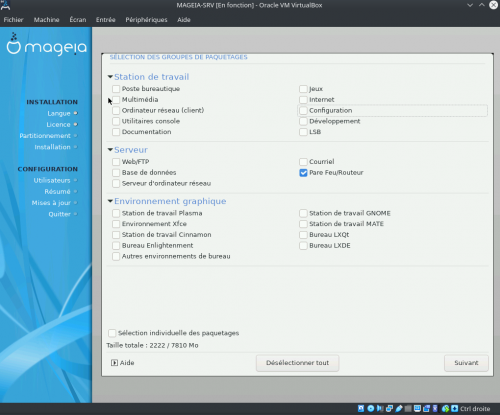500x415 pixels.
Task: Select Station de travail Plasma checkbox
Action: click(x=116, y=213)
